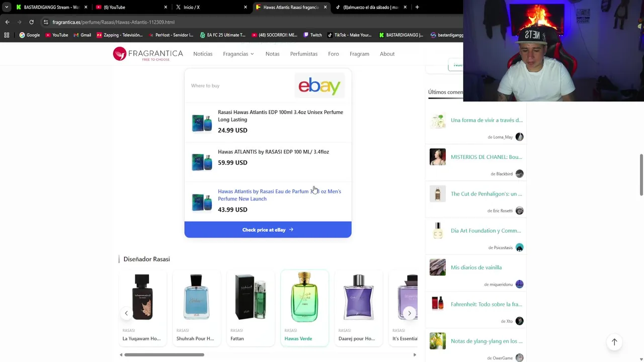Open the About menu item
This screenshot has height=362, width=644.
(387, 54)
